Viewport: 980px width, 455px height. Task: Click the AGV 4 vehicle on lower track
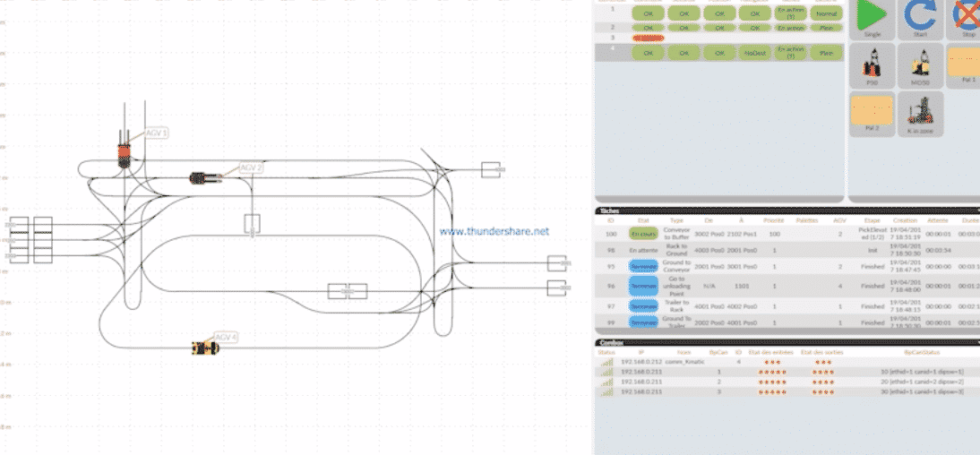(207, 348)
